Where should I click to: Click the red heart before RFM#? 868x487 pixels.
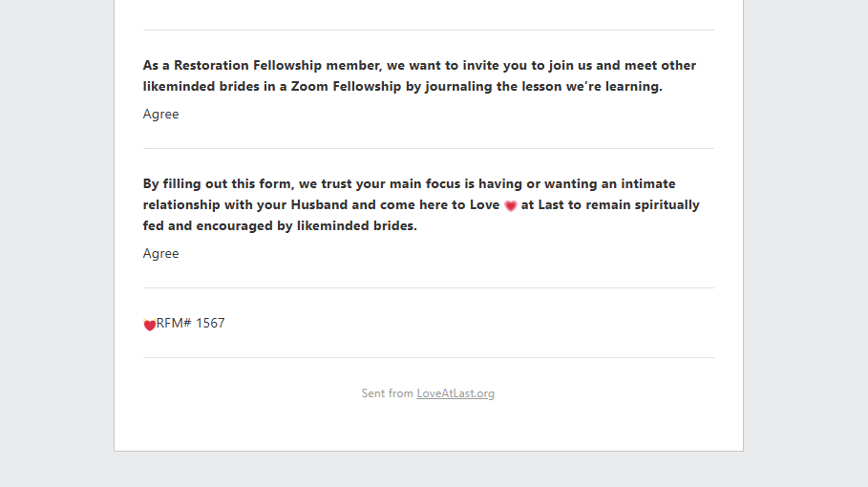[150, 325]
